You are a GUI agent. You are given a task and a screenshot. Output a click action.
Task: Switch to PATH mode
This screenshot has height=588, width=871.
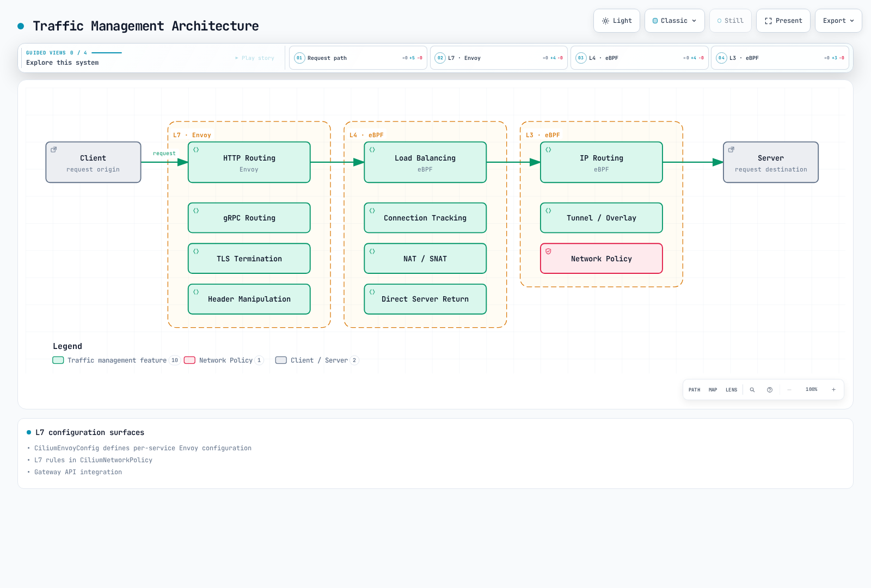(695, 390)
